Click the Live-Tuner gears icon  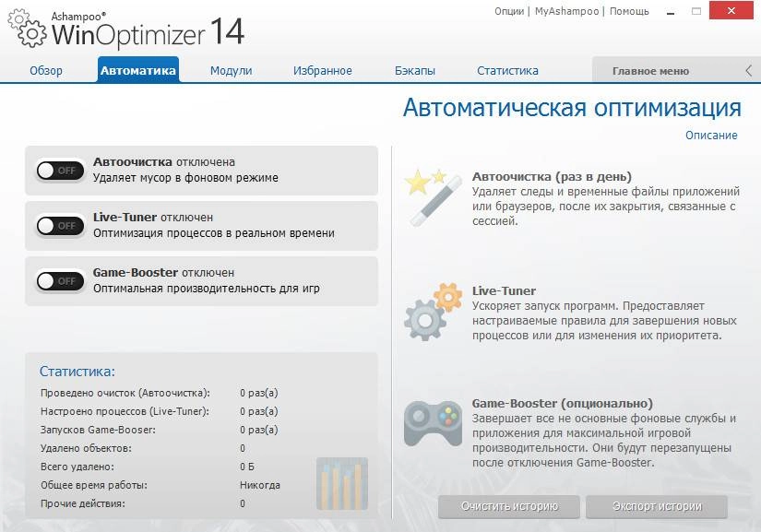(433, 312)
